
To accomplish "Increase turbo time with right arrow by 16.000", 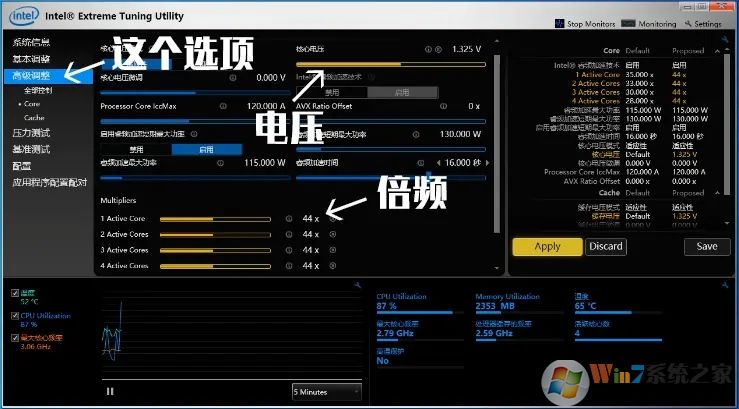I will (x=487, y=163).
